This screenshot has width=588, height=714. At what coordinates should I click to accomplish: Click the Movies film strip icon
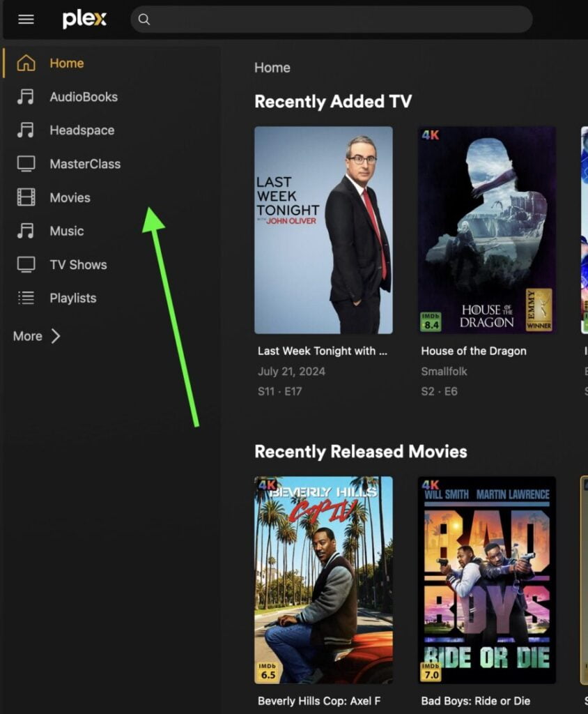coord(26,197)
